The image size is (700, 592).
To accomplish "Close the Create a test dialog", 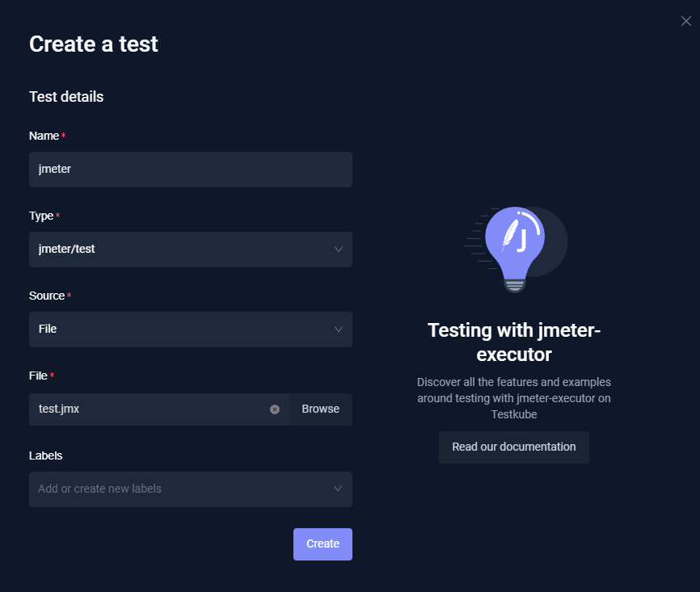I will click(x=686, y=21).
